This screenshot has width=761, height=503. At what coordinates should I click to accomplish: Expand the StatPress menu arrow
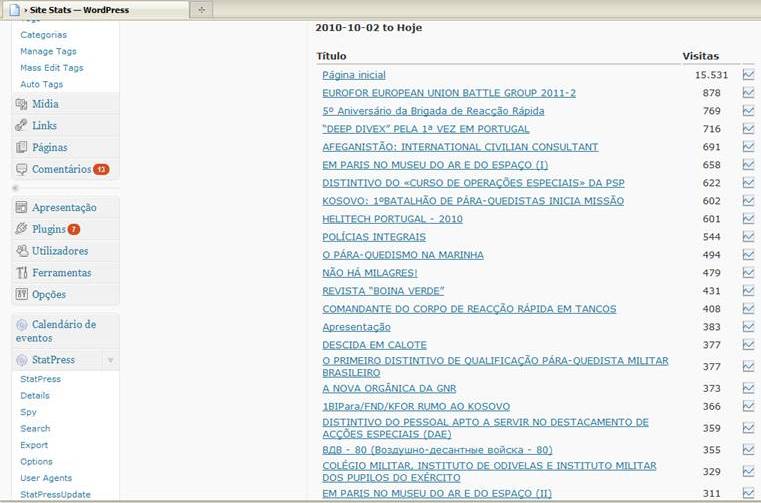(111, 360)
